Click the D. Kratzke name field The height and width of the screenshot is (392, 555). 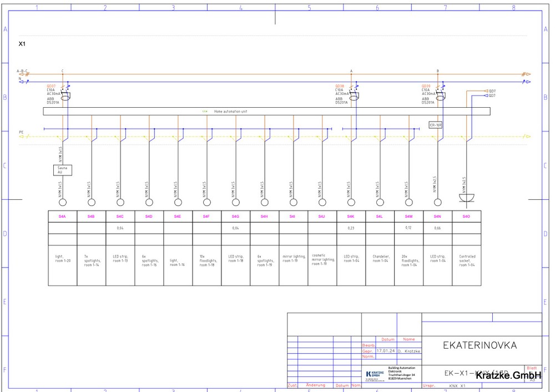click(x=408, y=351)
